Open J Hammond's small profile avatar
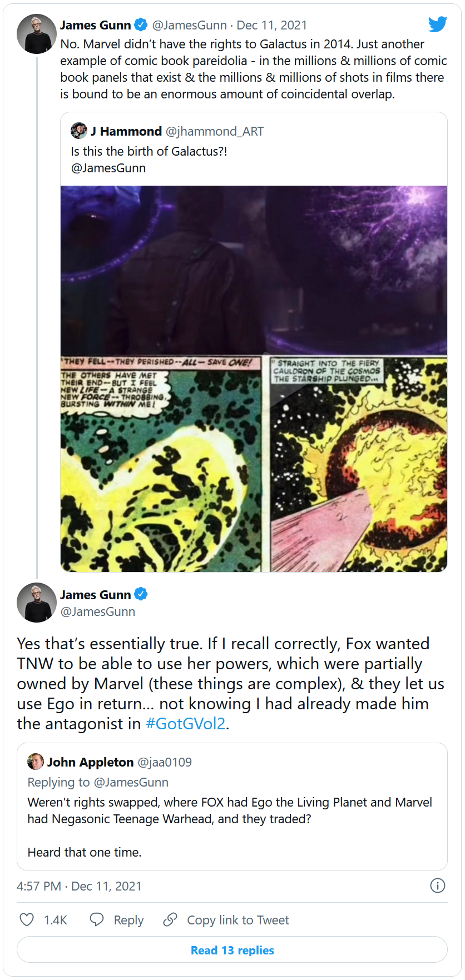The height and width of the screenshot is (980, 465). pyautogui.click(x=79, y=131)
